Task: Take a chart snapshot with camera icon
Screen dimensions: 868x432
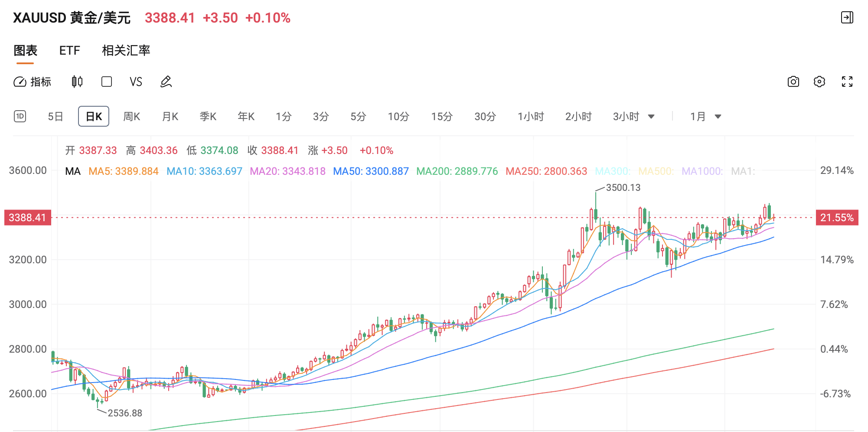Action: click(x=793, y=82)
